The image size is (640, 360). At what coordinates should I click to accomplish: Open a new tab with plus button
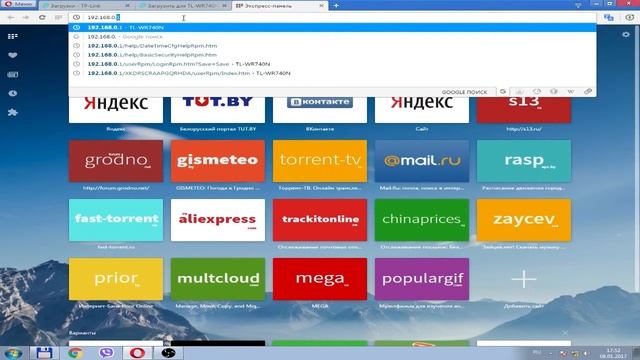point(336,6)
